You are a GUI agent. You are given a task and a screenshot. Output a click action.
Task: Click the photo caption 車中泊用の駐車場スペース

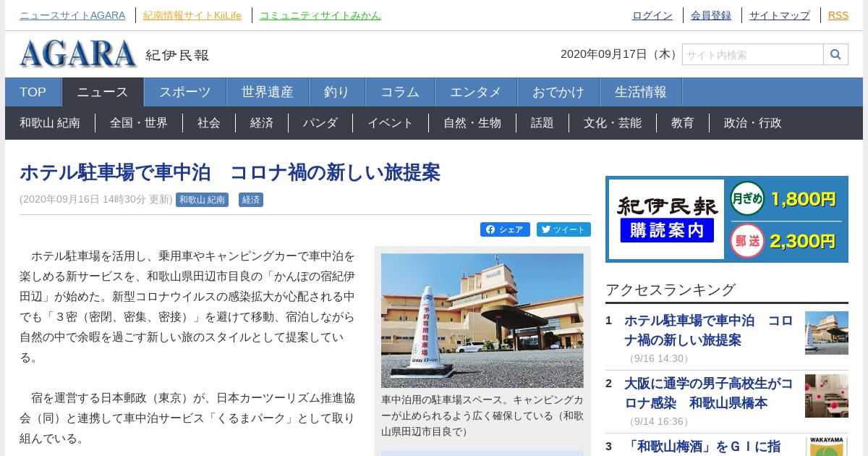(x=482, y=415)
